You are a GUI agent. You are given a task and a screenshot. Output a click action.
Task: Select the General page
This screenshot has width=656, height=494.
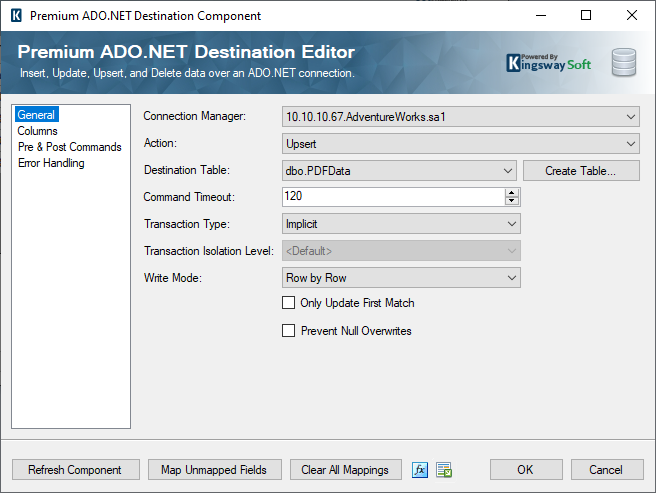(36, 115)
